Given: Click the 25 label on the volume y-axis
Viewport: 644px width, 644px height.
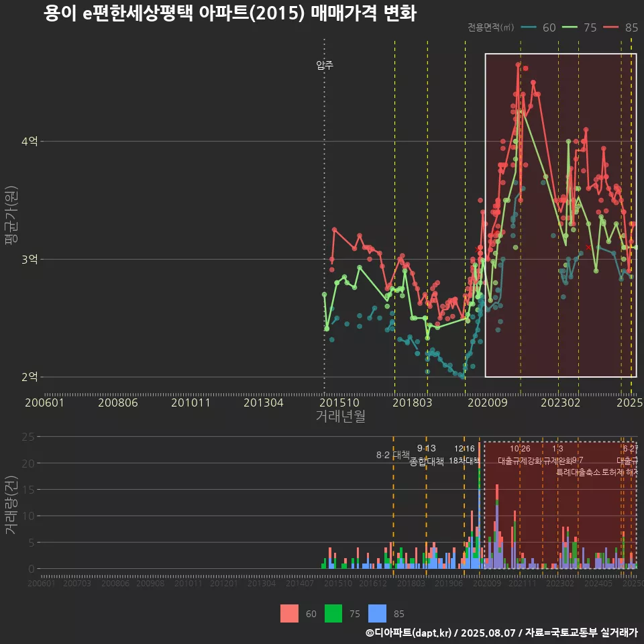Looking at the screenshot, I should click(x=28, y=437).
